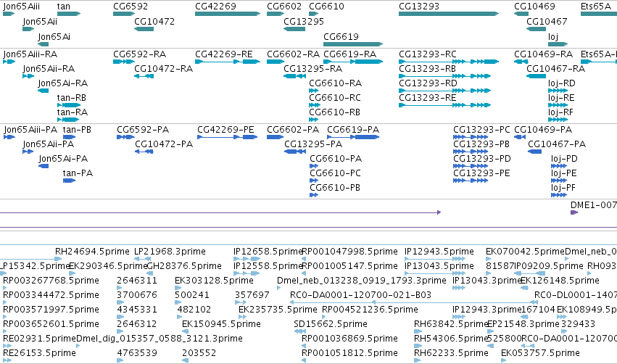Click the CG42269 gene label
The image size is (617, 364).
[215, 7]
